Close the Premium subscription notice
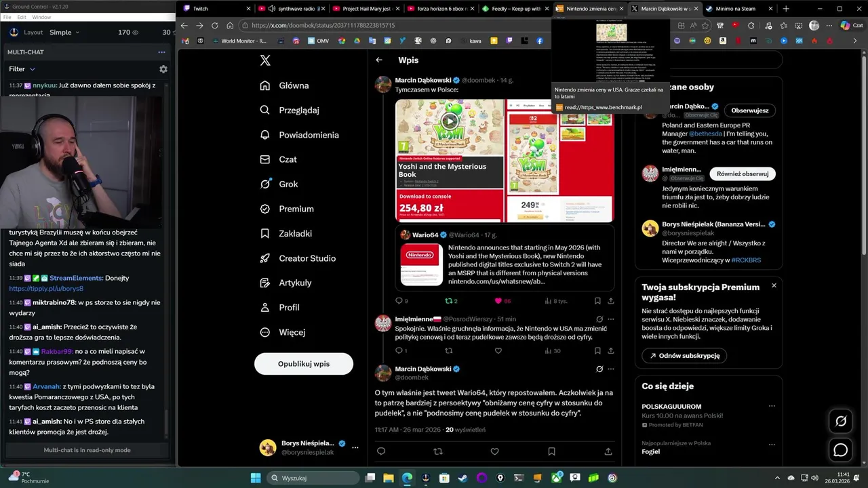Viewport: 868px width, 488px height. point(774,285)
